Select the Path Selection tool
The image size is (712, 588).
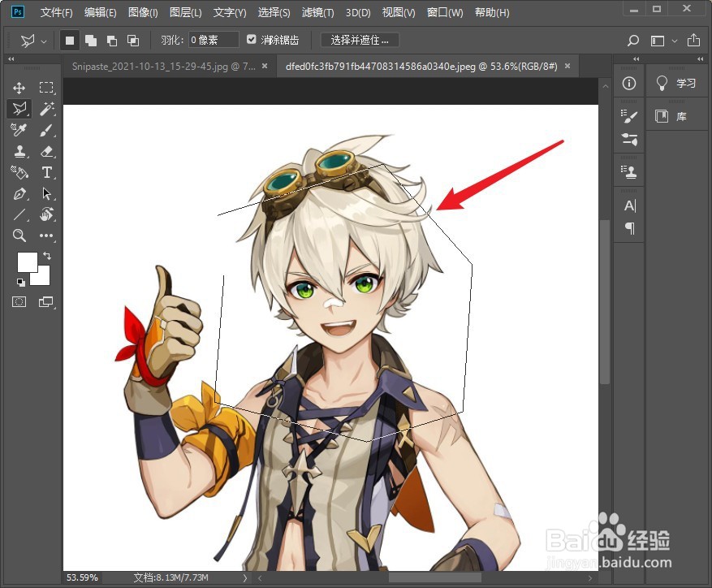[x=46, y=193]
